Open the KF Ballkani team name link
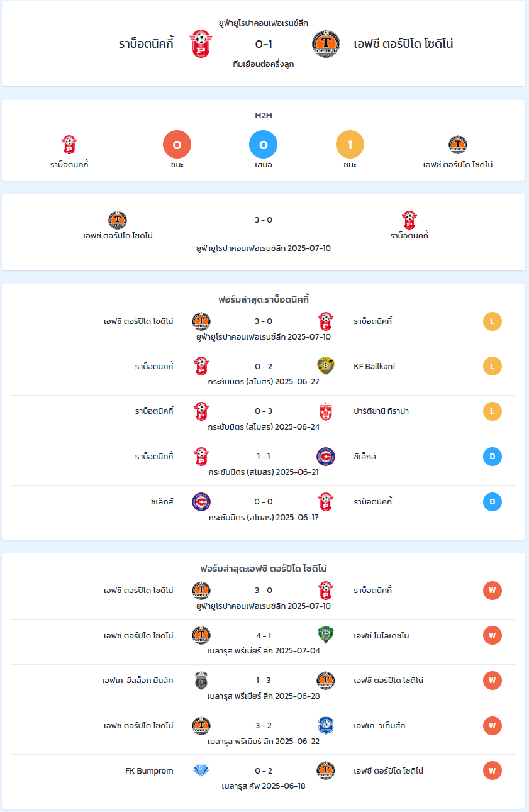Image resolution: width=529 pixels, height=812 pixels. pos(374,366)
